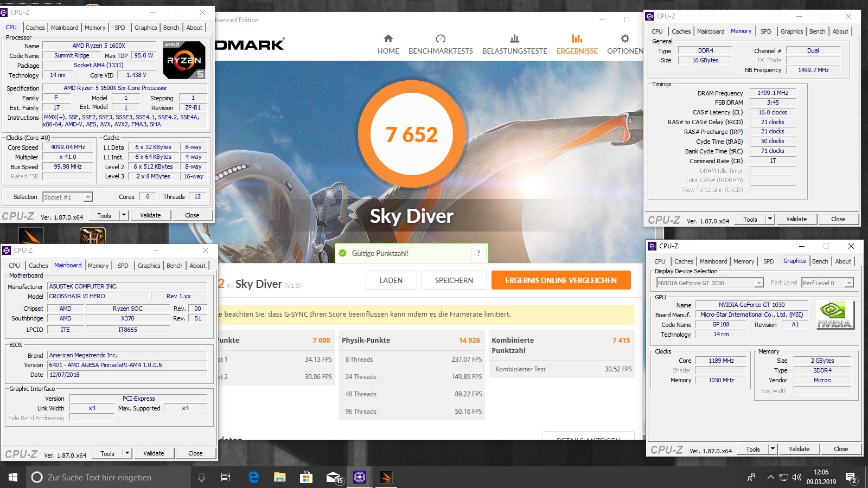Click Tools button in the Graphics CPU-Z window
The width and height of the screenshot is (868, 488).
click(753, 449)
